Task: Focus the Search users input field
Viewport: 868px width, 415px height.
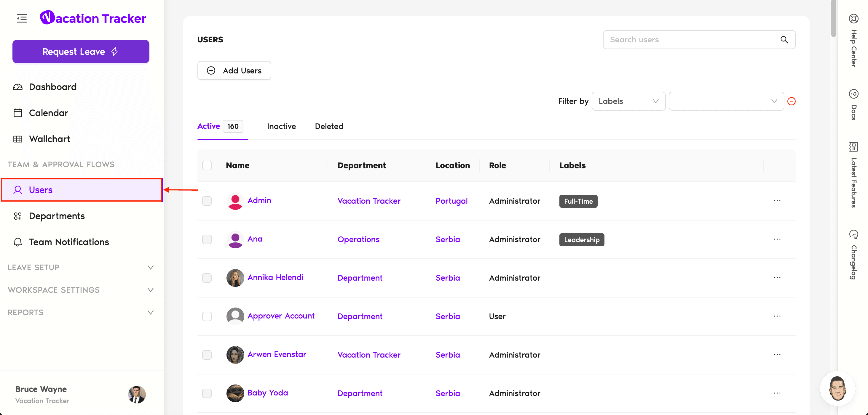Action: coord(691,40)
